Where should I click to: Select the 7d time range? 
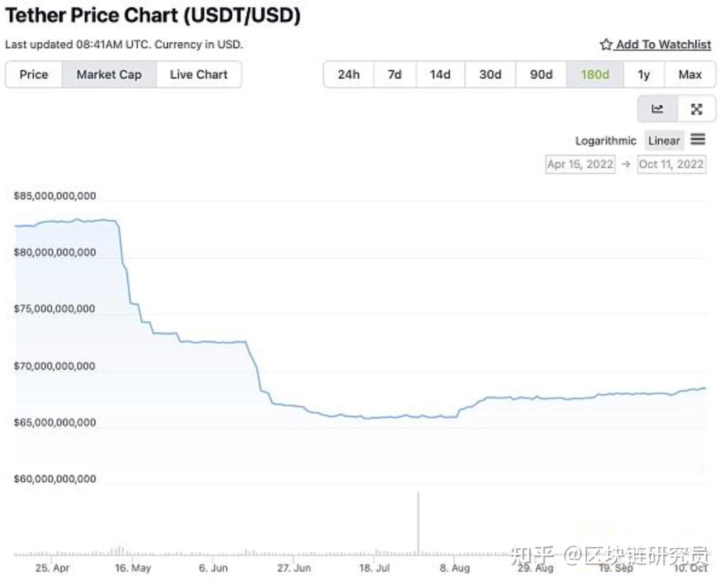(x=395, y=74)
